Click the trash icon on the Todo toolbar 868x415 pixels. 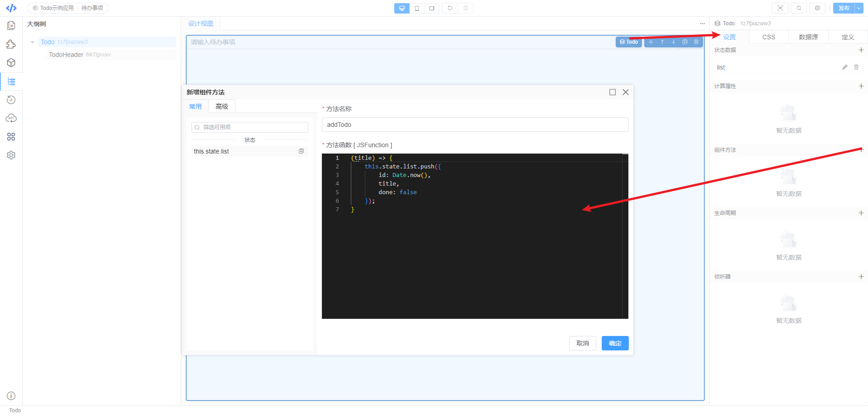696,42
